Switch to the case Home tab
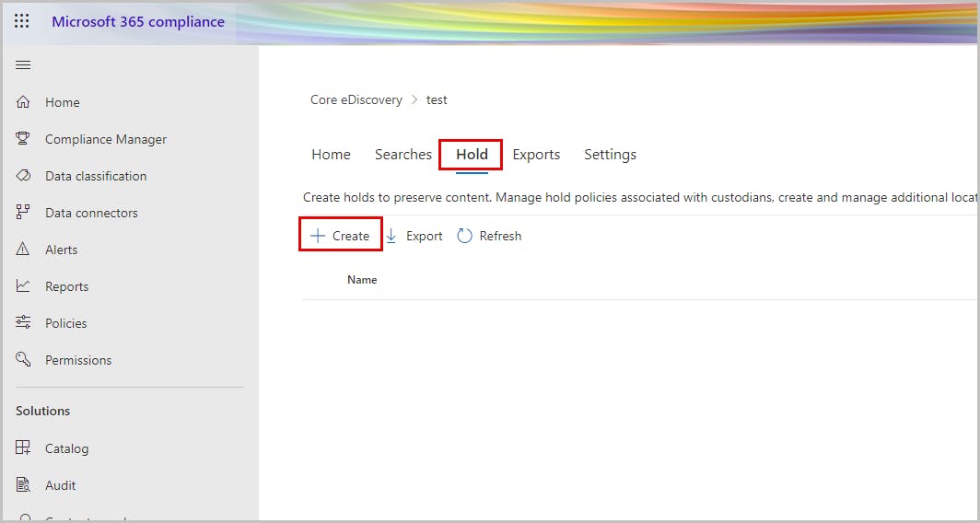 331,155
